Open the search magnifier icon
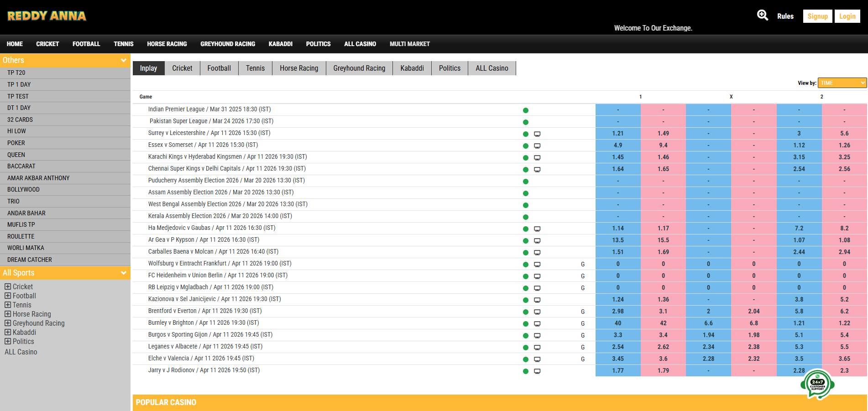The height and width of the screenshot is (411, 868). (762, 15)
